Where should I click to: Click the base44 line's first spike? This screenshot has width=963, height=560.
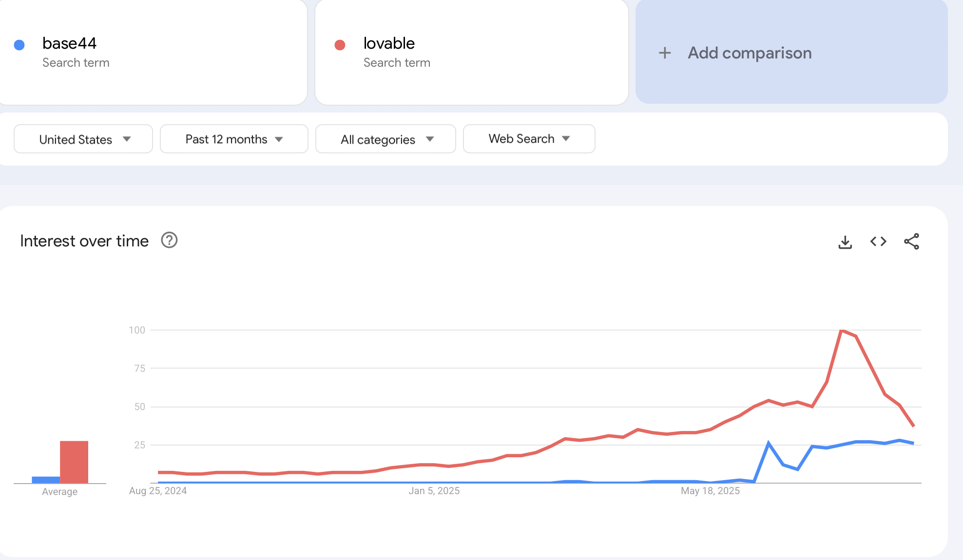click(769, 443)
